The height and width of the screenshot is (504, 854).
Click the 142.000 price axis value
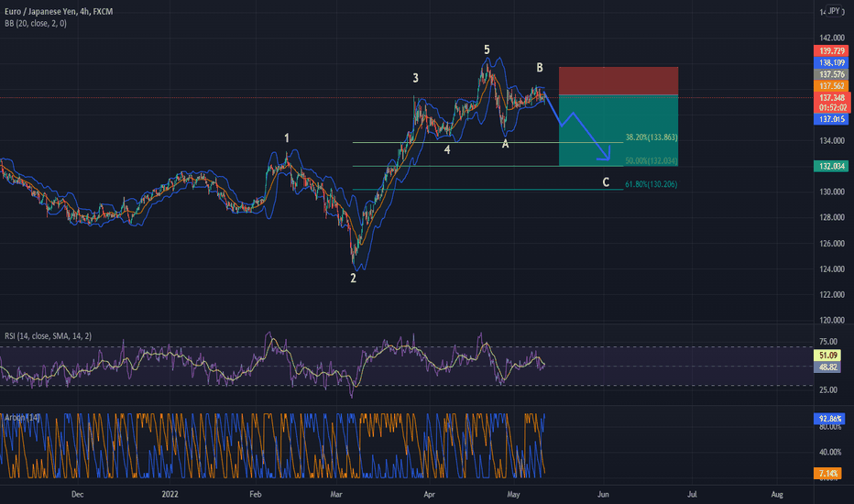[x=832, y=38]
